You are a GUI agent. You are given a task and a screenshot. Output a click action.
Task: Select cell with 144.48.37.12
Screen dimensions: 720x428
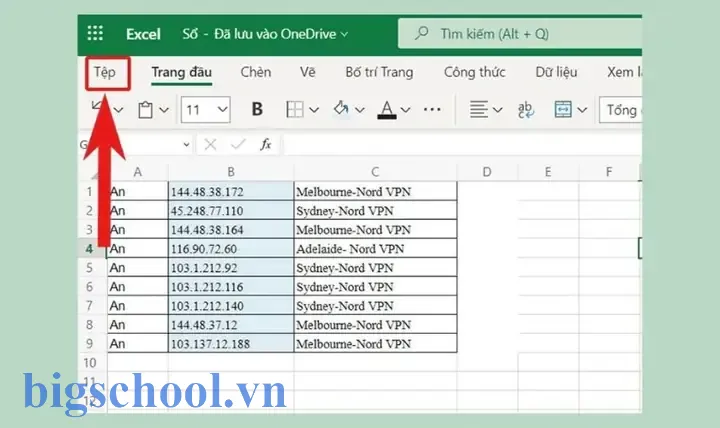[231, 325]
